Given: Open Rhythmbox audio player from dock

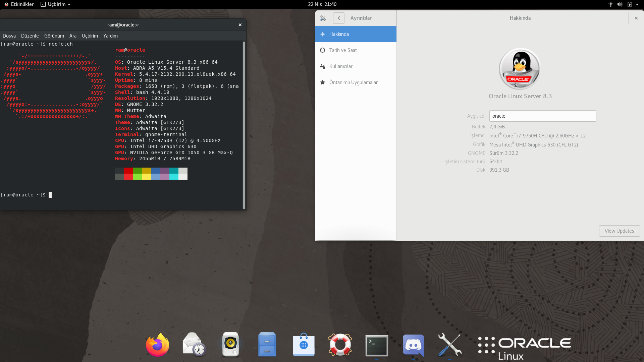Looking at the screenshot, I should pos(230,345).
